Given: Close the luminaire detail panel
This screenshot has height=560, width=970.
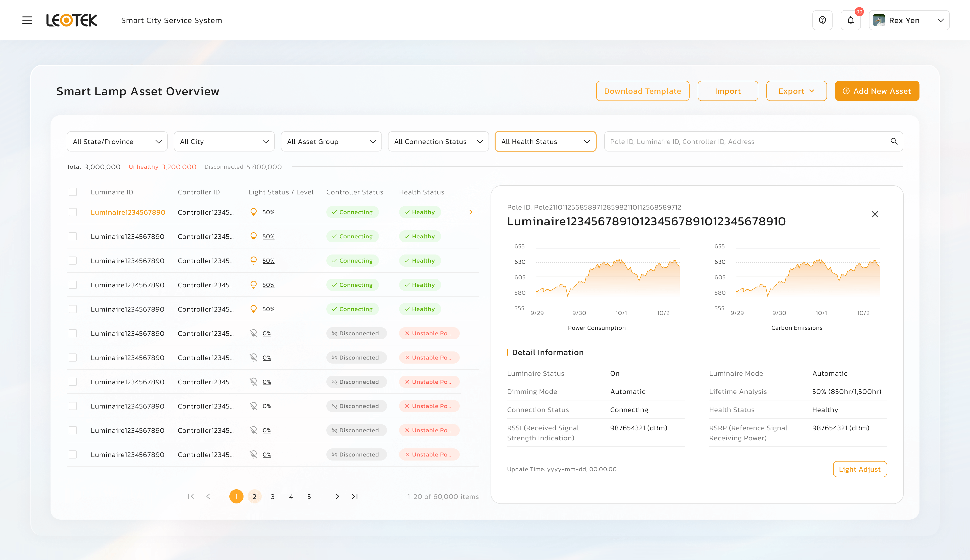Looking at the screenshot, I should [875, 214].
